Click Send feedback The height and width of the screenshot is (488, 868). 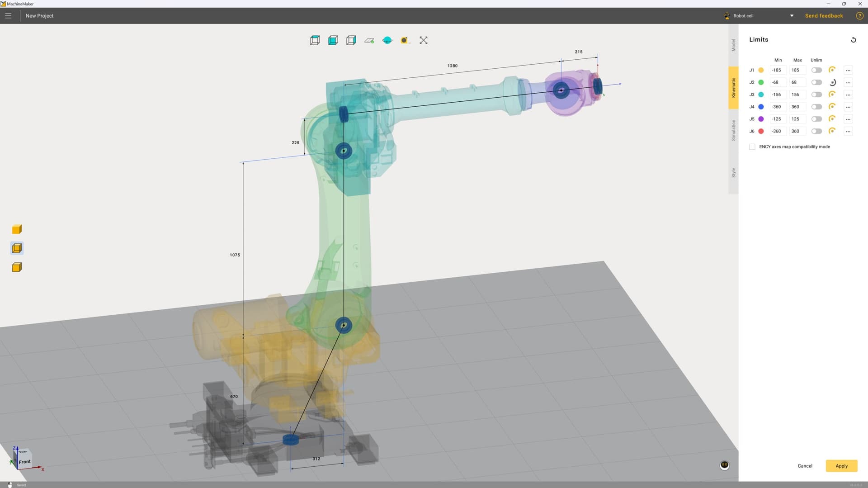coord(824,15)
